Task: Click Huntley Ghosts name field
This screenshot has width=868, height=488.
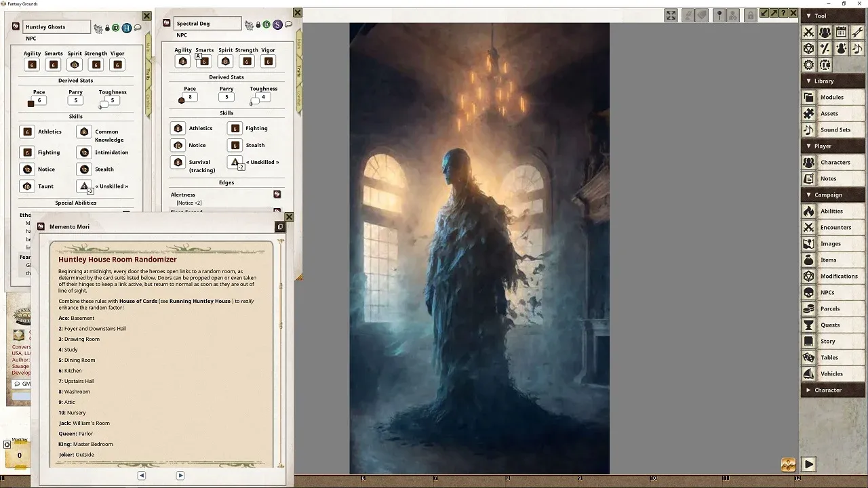Action: click(x=56, y=27)
